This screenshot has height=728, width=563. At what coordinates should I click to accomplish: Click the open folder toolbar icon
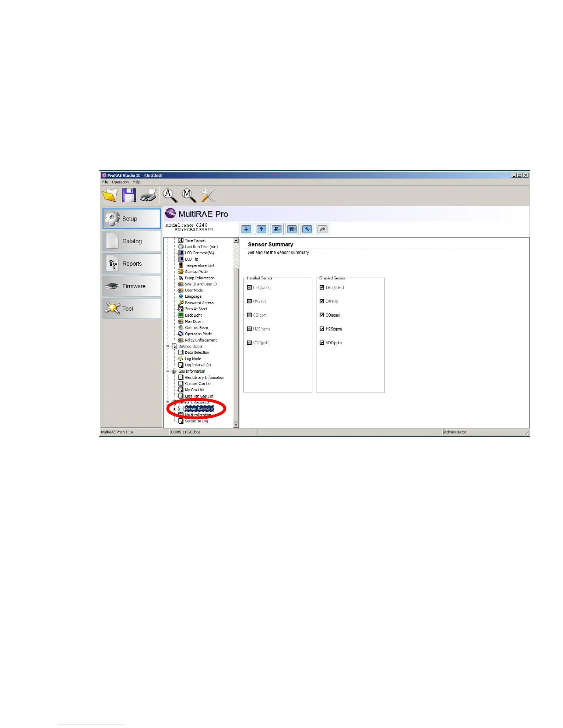(x=109, y=195)
